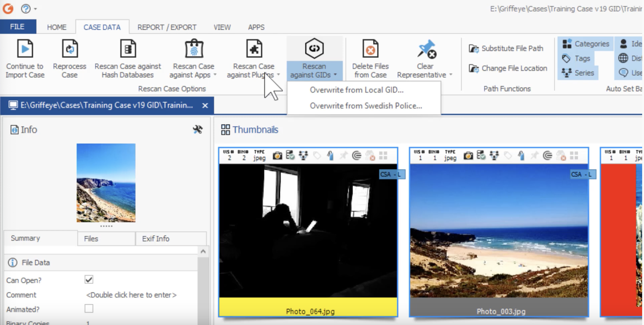Click the Substitute File Path icon

pyautogui.click(x=474, y=49)
